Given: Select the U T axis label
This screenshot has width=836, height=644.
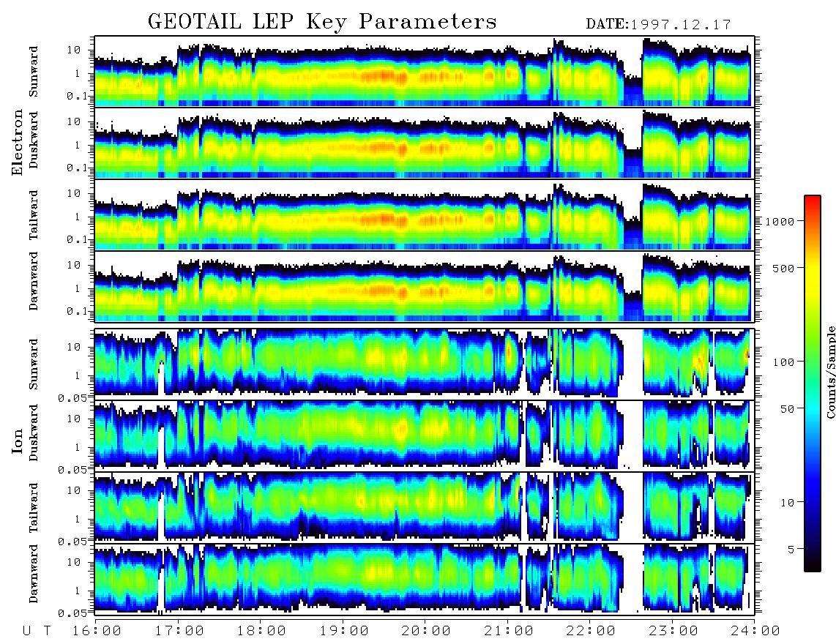Looking at the screenshot, I should coord(37,631).
